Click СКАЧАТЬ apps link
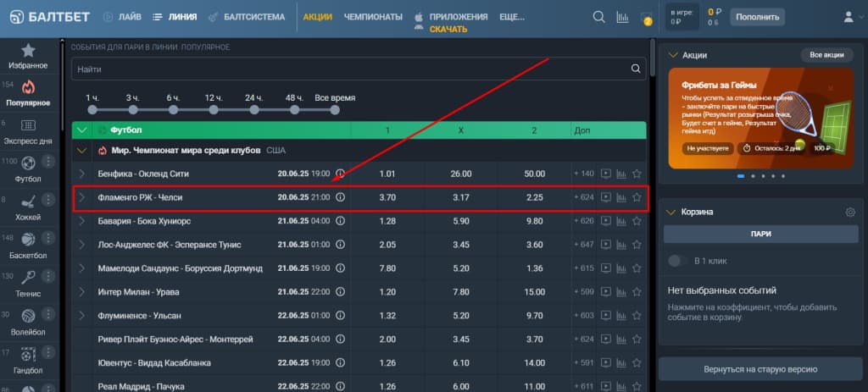868x392 pixels. 448,29
